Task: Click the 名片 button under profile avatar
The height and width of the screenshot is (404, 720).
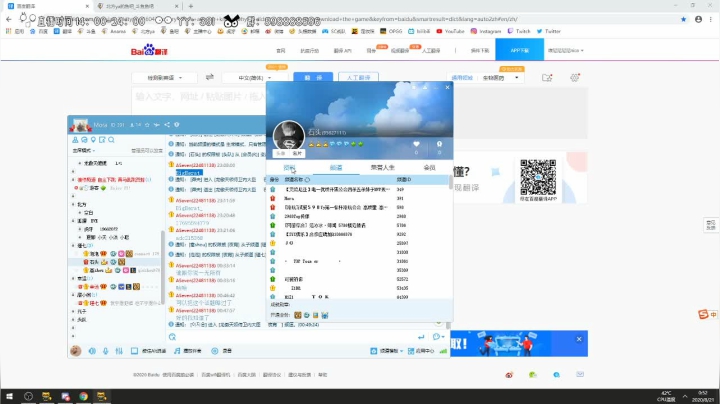Action: [297, 153]
